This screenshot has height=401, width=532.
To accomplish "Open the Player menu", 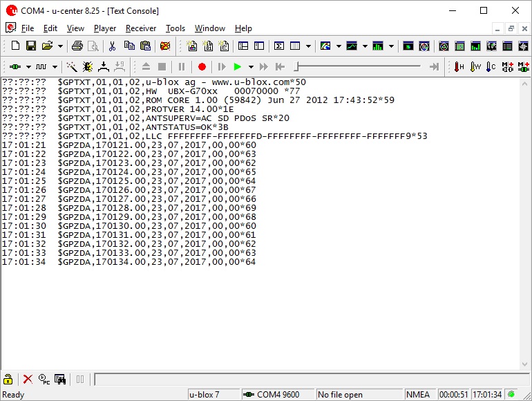I will 105,28.
